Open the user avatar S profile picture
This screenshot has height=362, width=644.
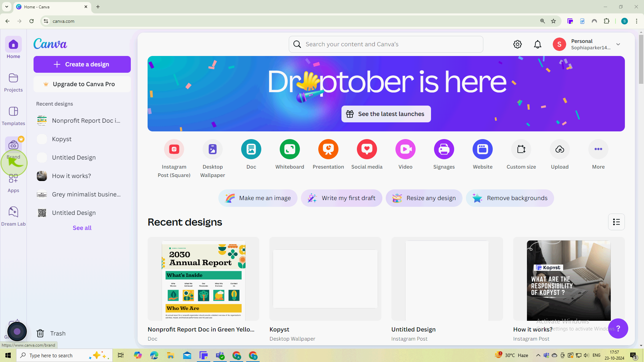[x=559, y=44]
